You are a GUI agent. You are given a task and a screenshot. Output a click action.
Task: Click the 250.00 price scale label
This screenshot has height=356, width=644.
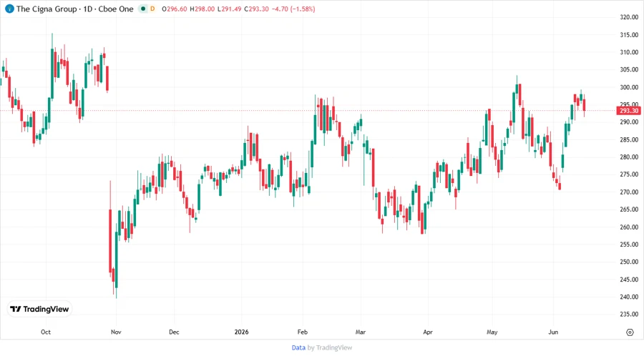629,262
